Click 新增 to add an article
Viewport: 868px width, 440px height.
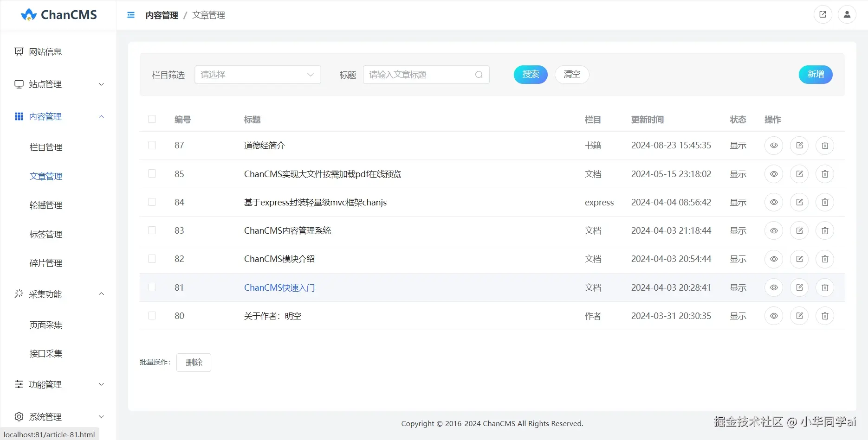(816, 75)
